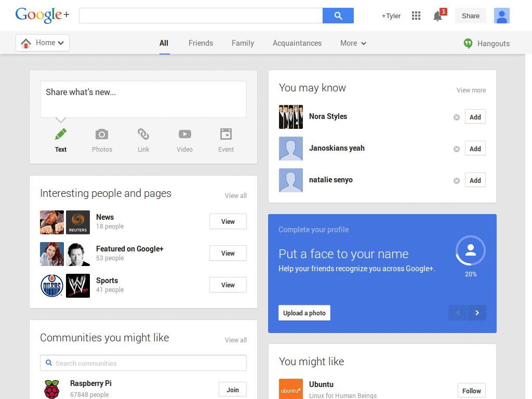532x399 pixels.
Task: Click the profile completion circle icon
Action: coord(471,250)
